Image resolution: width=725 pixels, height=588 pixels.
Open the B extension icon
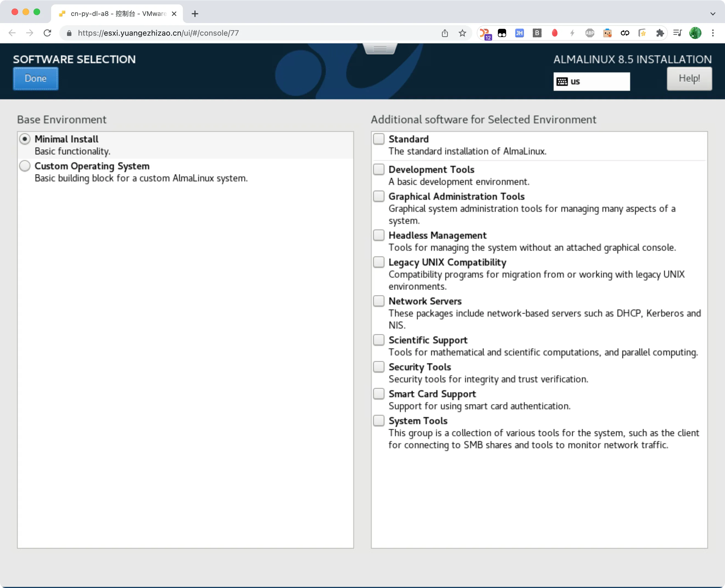(x=537, y=33)
